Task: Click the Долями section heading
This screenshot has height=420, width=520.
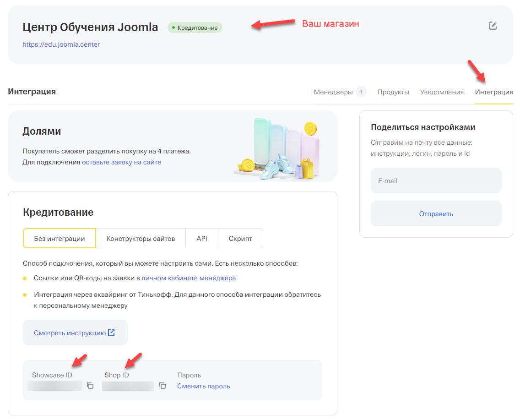Action: pos(42,131)
